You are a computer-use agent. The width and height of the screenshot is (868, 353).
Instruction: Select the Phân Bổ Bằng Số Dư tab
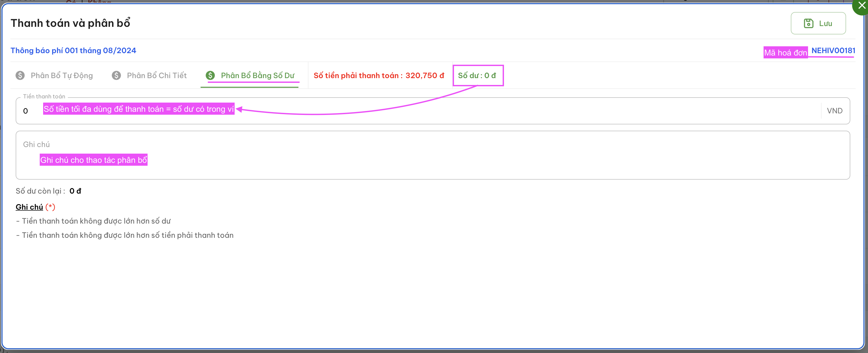coord(250,75)
